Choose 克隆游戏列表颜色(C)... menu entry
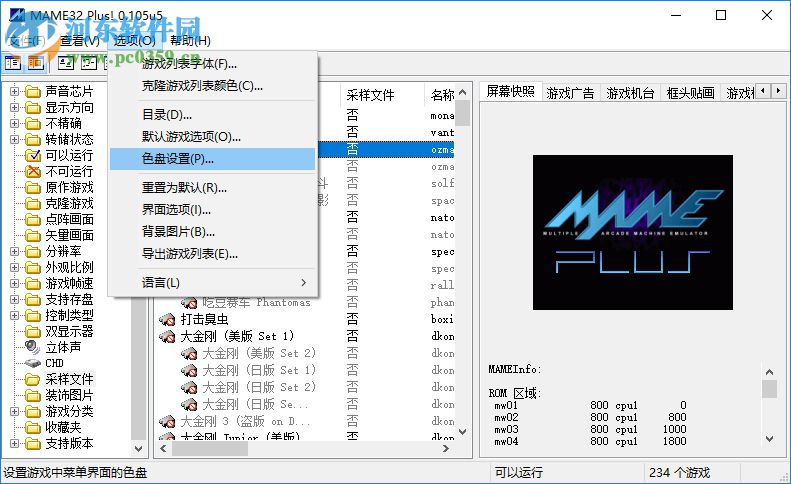 212,86
